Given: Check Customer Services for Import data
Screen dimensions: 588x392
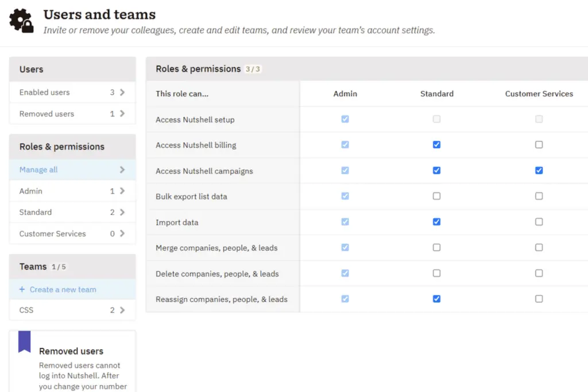Looking at the screenshot, I should click(539, 222).
